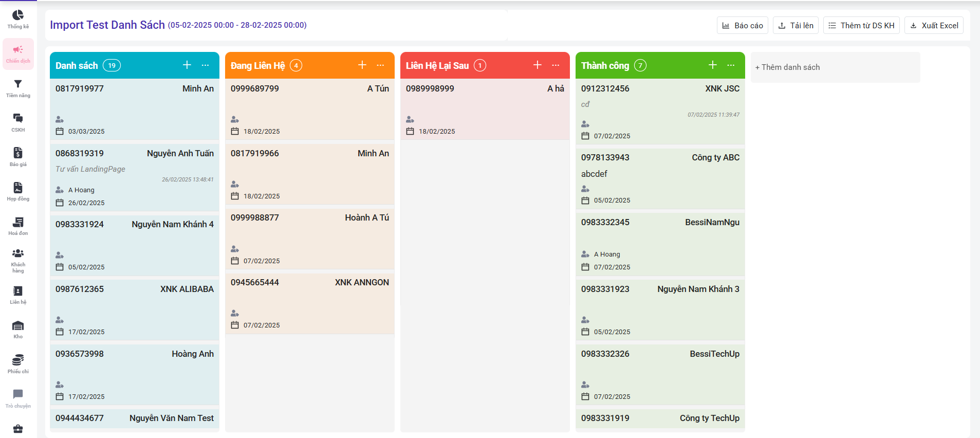Click Import Test Danh Sách title

tap(107, 25)
